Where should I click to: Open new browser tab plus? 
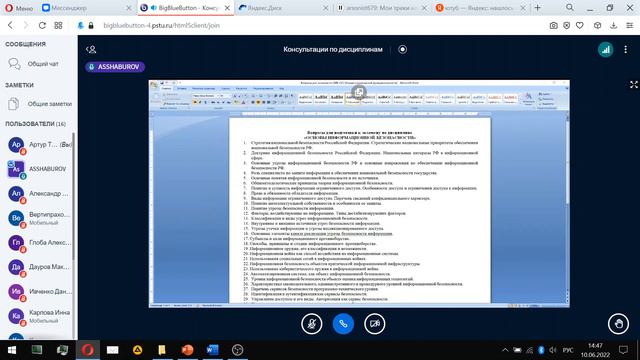[x=538, y=8]
